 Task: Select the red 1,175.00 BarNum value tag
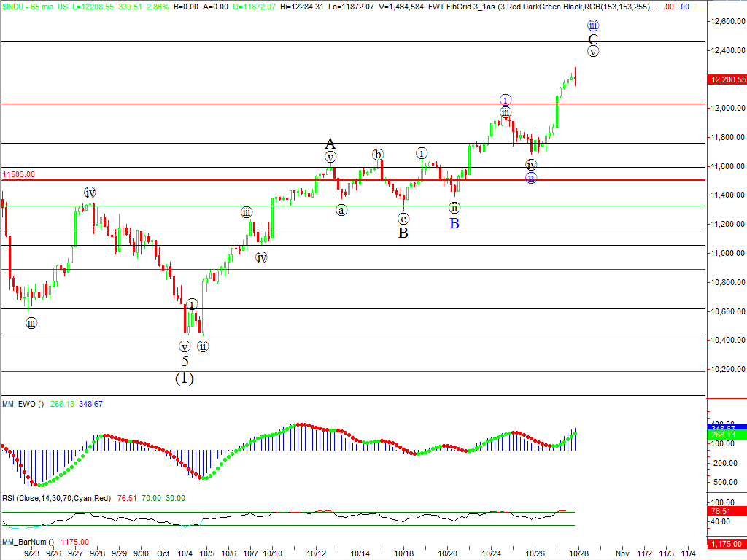pyautogui.click(x=727, y=544)
